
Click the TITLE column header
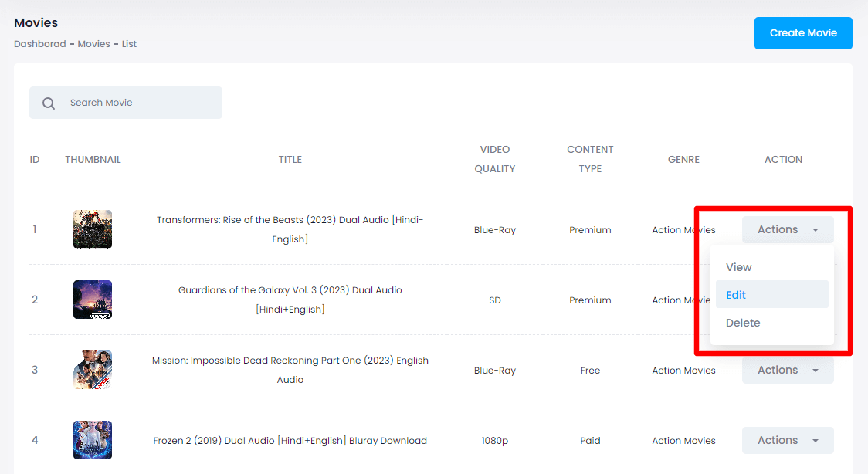(x=290, y=159)
